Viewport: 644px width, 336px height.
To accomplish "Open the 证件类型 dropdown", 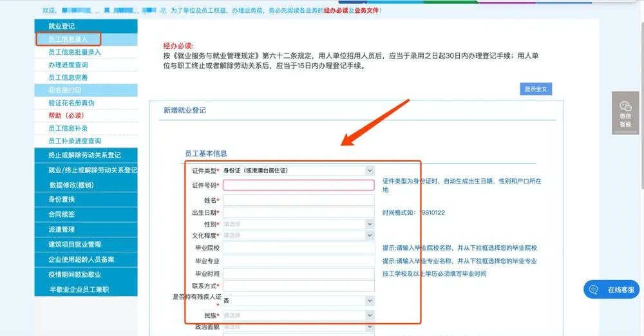I will pos(299,171).
